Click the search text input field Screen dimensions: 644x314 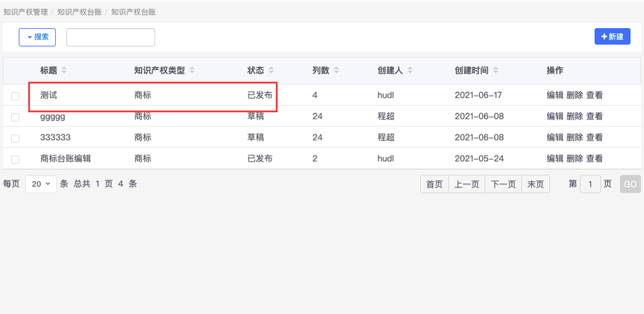111,37
